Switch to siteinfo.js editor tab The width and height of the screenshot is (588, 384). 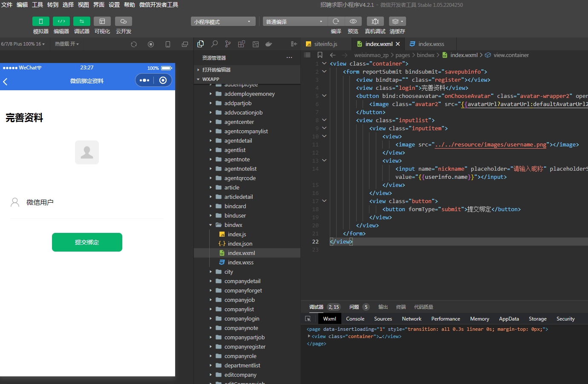pyautogui.click(x=326, y=44)
